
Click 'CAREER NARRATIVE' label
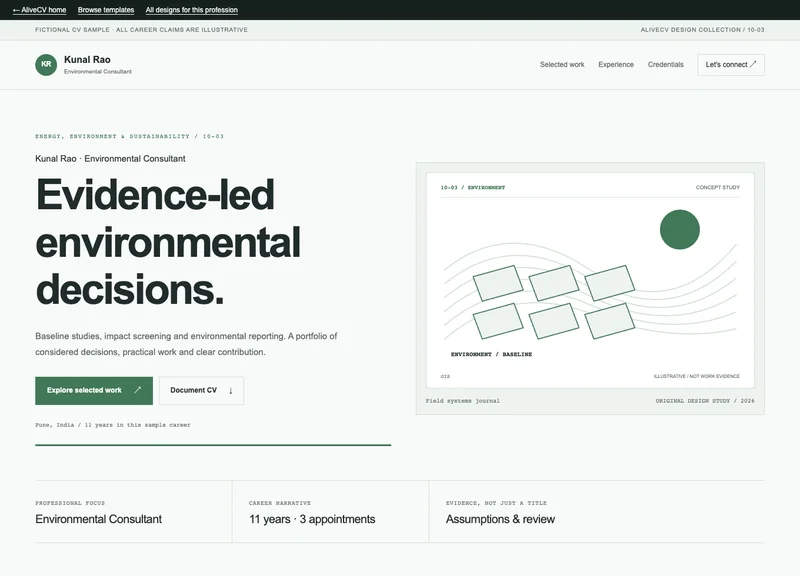pos(280,503)
